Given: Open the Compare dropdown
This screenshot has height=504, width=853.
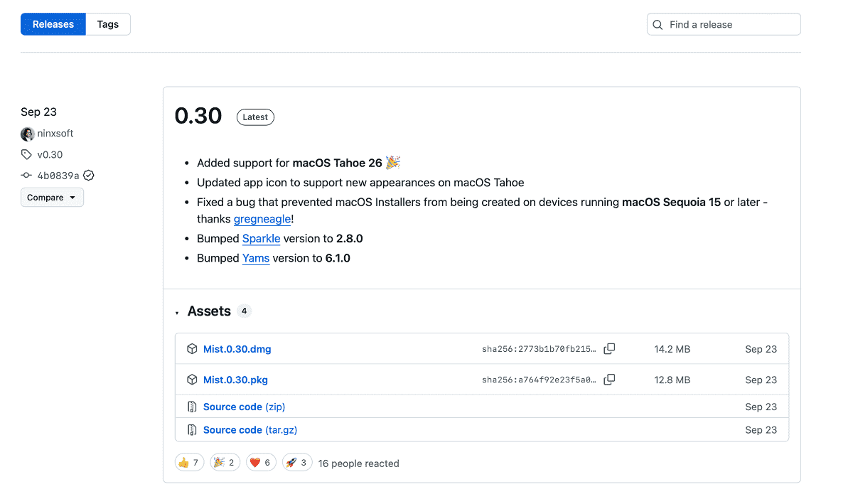Looking at the screenshot, I should click(52, 198).
